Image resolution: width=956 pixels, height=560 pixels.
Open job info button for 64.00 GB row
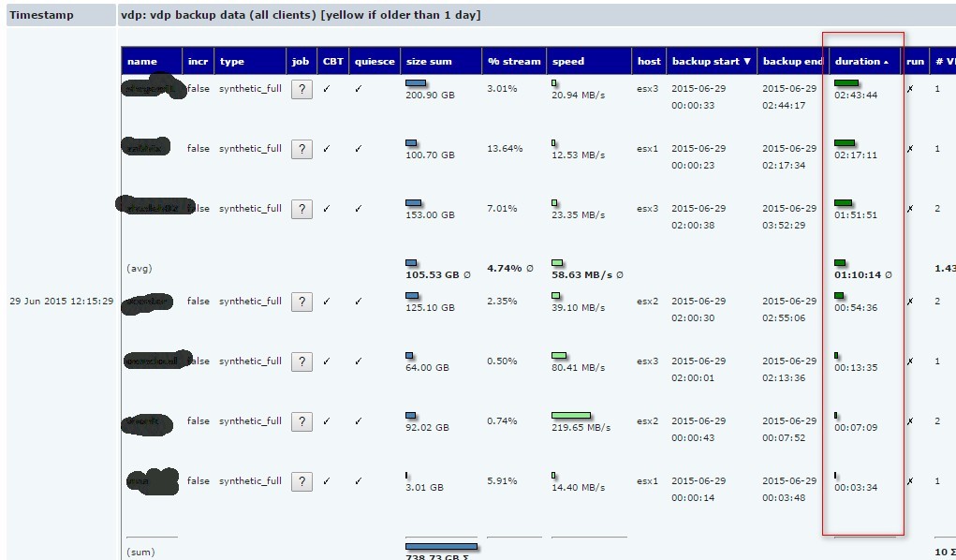click(302, 361)
